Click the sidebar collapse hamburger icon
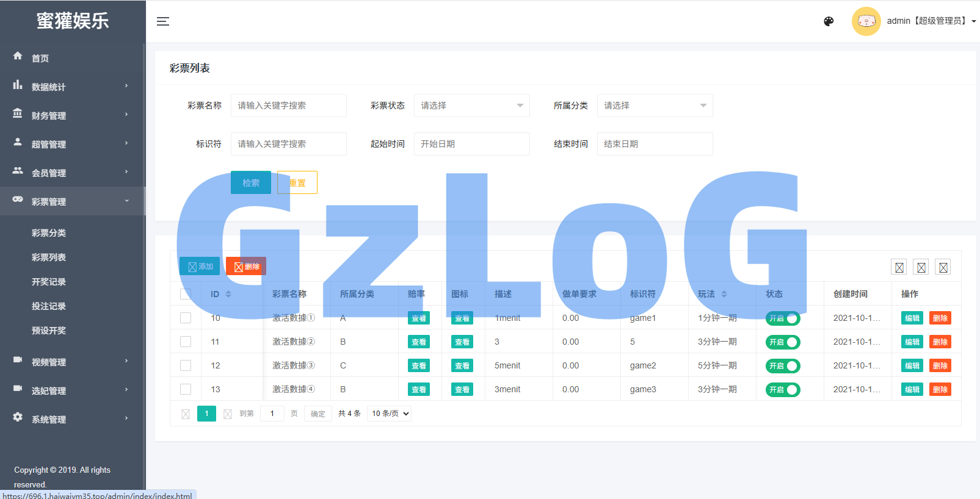980x499 pixels. point(162,21)
